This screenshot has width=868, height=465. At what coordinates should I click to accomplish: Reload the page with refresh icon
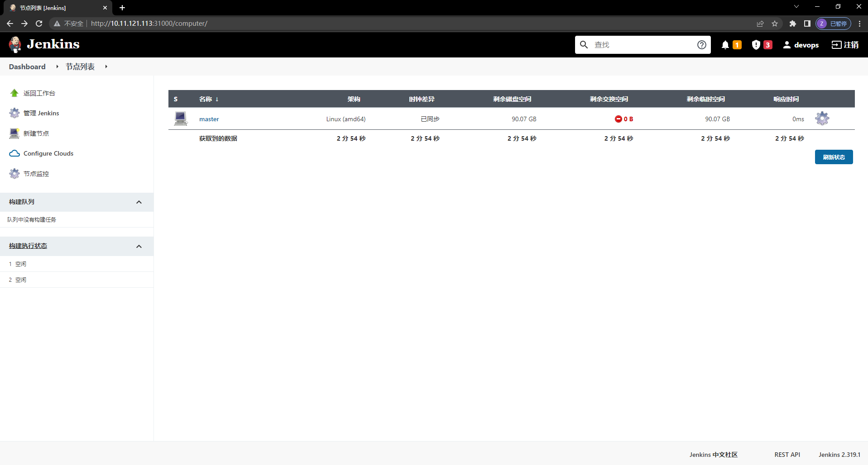(x=39, y=24)
